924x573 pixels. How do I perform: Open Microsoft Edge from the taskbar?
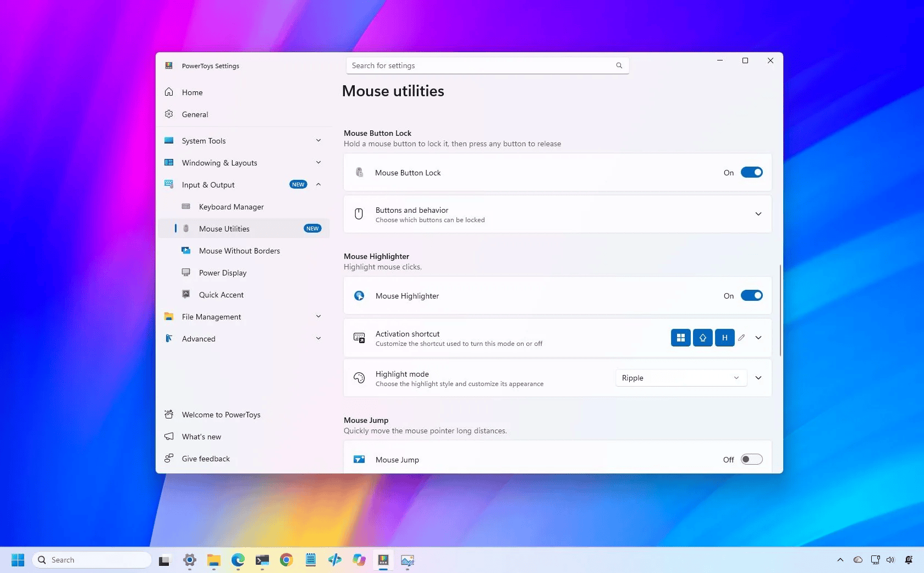238,560
